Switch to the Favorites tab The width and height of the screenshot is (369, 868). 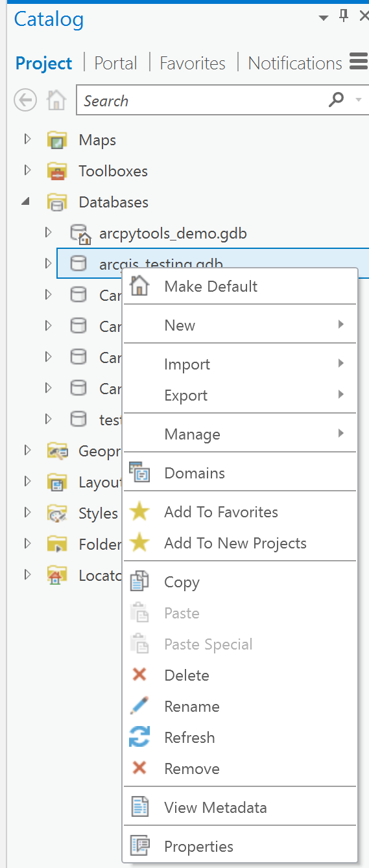click(x=193, y=63)
